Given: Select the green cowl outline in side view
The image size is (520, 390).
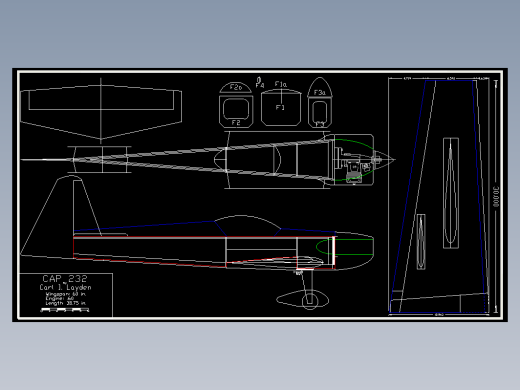Looking at the screenshot, I should 344,247.
